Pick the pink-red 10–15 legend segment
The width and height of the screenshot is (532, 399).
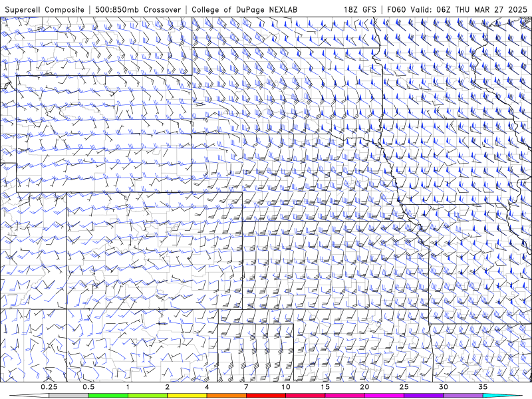305,396
